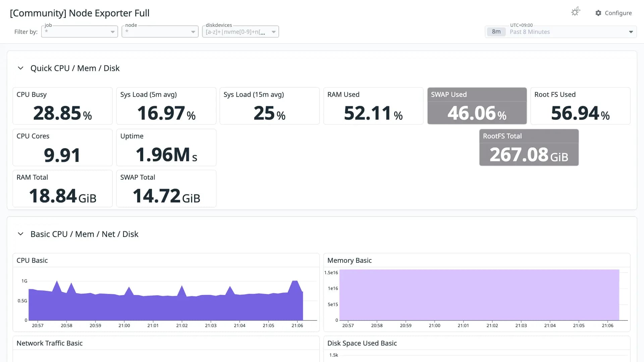
Task: Select the CPU Busy widget
Action: pos(62,106)
